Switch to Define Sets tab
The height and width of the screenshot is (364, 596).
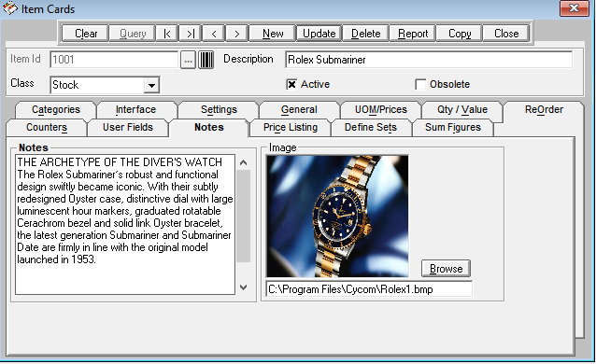click(371, 128)
